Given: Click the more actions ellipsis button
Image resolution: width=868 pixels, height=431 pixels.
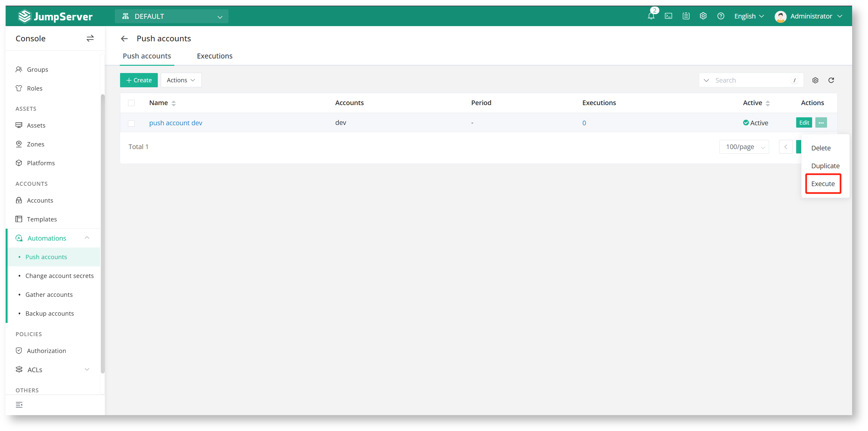Looking at the screenshot, I should (821, 123).
